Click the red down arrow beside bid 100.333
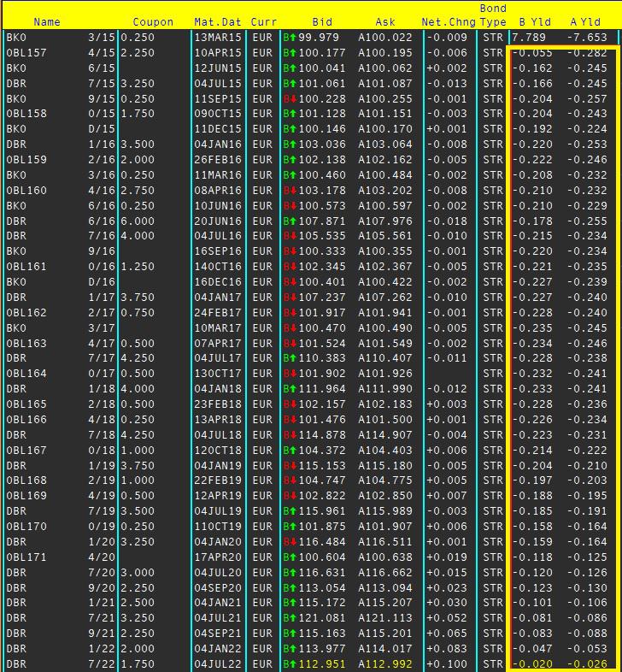622x672 pixels. (x=293, y=251)
